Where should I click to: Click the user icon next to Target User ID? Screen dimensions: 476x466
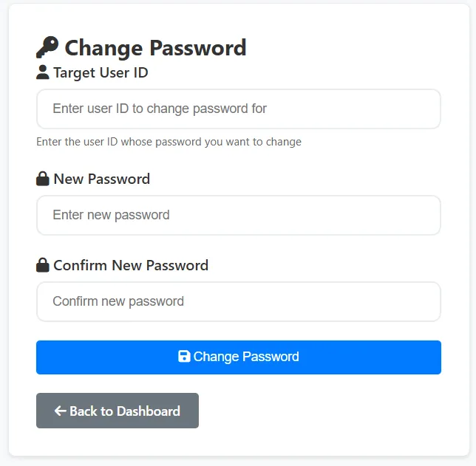coord(43,72)
